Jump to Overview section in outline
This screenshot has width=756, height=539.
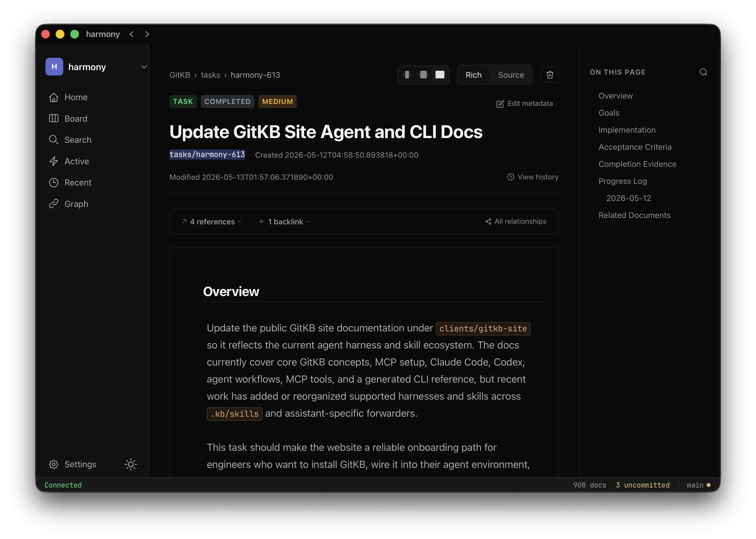[x=616, y=96]
